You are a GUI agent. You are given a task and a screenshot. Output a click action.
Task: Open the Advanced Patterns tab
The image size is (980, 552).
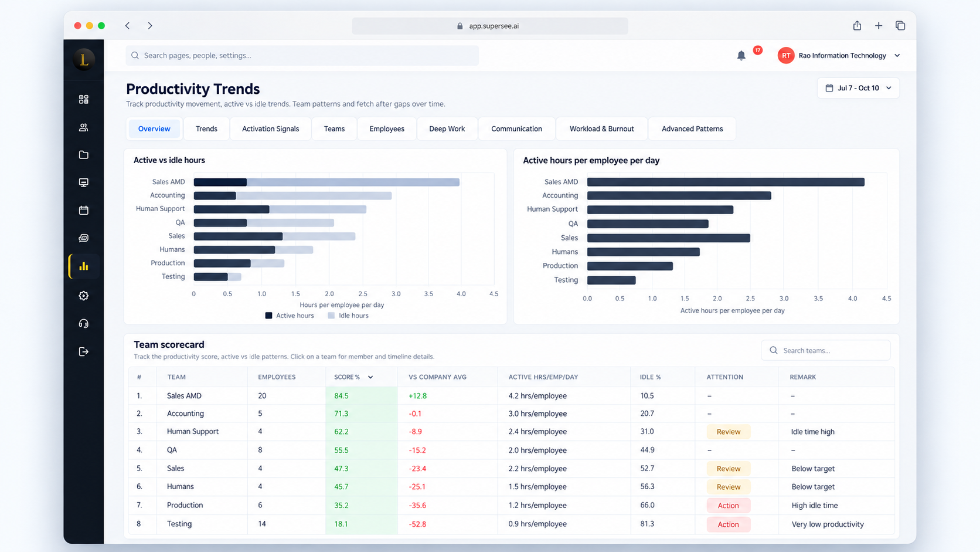pyautogui.click(x=692, y=128)
